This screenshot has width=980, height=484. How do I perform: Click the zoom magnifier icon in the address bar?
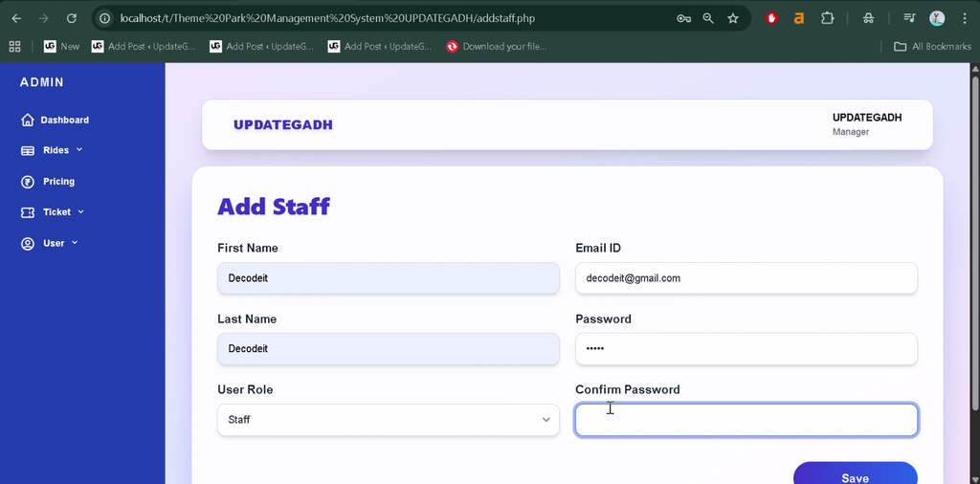[708, 18]
